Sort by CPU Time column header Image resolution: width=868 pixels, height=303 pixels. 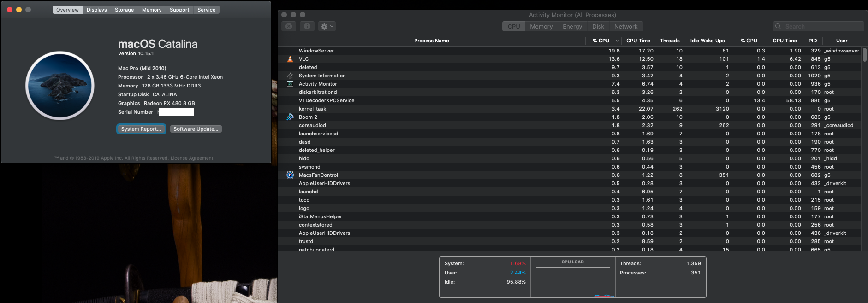pos(638,41)
